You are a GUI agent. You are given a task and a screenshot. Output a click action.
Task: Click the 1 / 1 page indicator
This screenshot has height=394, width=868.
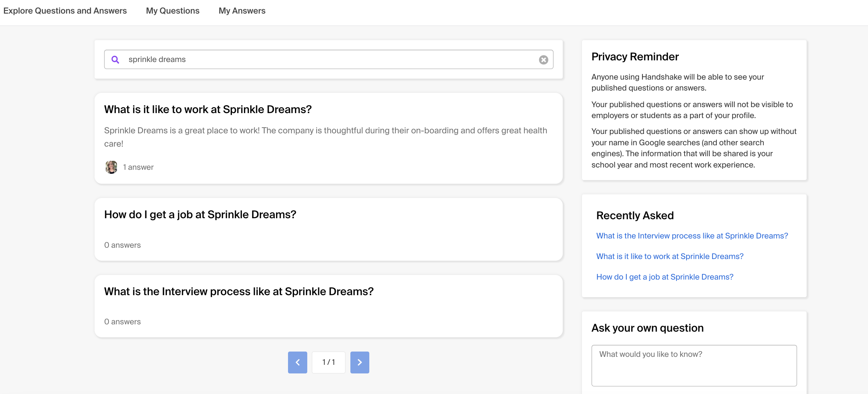pyautogui.click(x=328, y=362)
